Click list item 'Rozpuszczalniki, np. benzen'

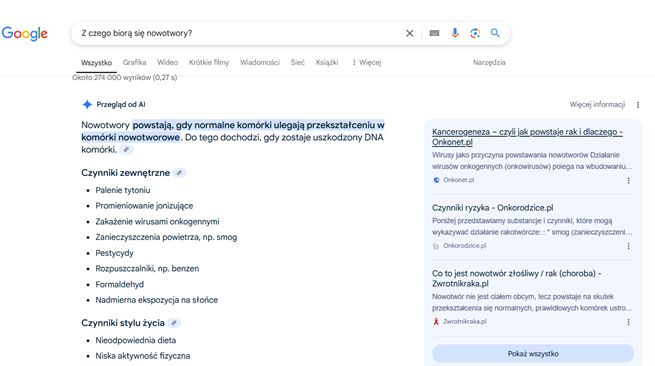click(x=147, y=268)
